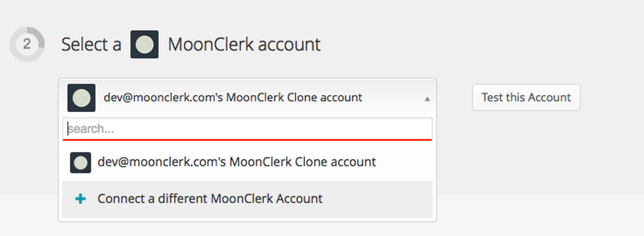This screenshot has width=644, height=236.
Task: Click the number 2 inside the step circle
Action: click(27, 44)
